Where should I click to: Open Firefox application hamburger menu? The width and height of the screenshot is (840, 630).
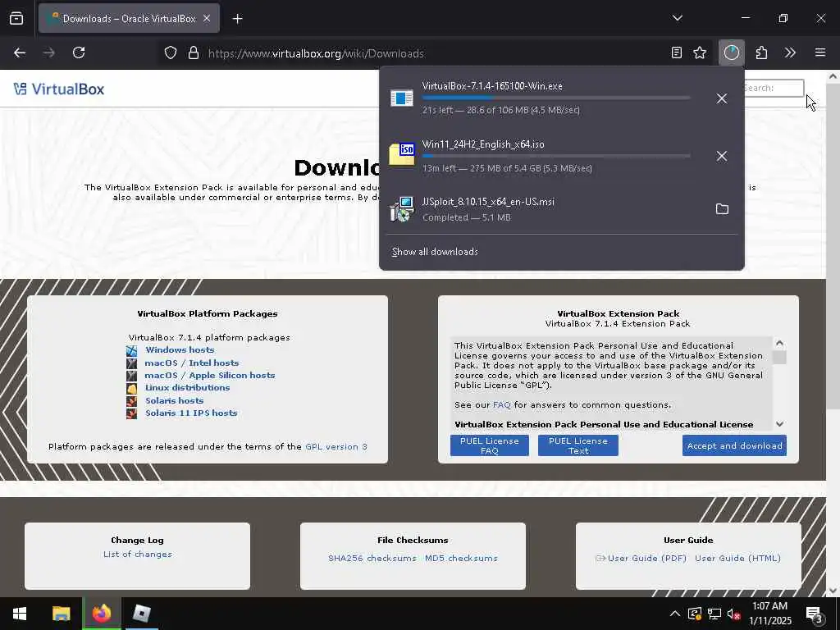pyautogui.click(x=820, y=52)
